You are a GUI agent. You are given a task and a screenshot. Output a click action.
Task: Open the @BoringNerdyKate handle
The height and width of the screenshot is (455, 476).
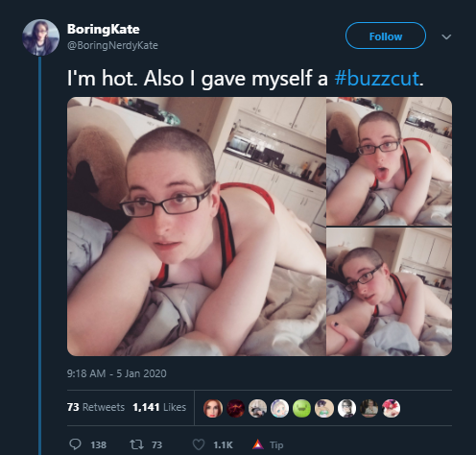coord(112,45)
